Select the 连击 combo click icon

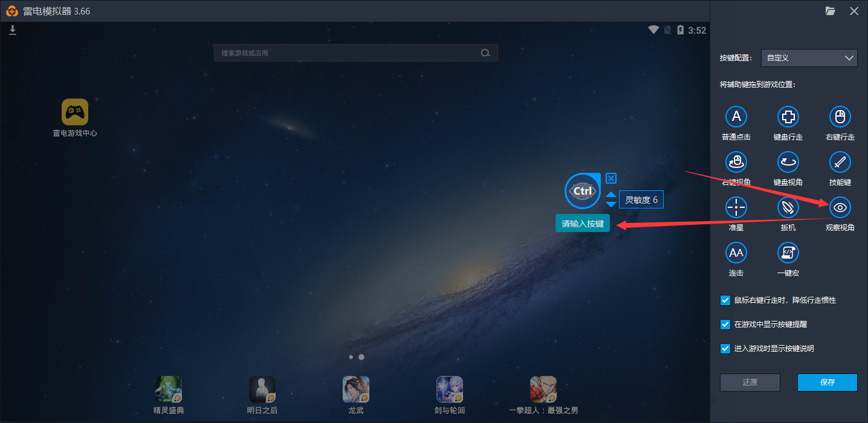(736, 253)
